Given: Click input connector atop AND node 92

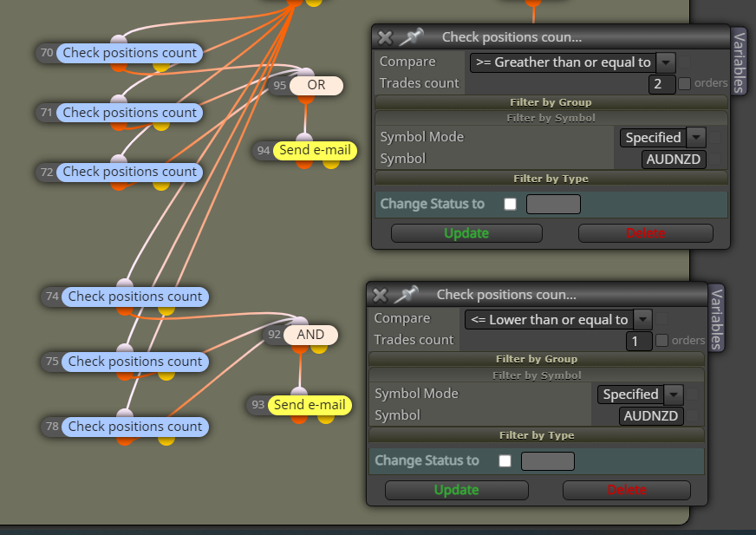Looking at the screenshot, I should [300, 322].
